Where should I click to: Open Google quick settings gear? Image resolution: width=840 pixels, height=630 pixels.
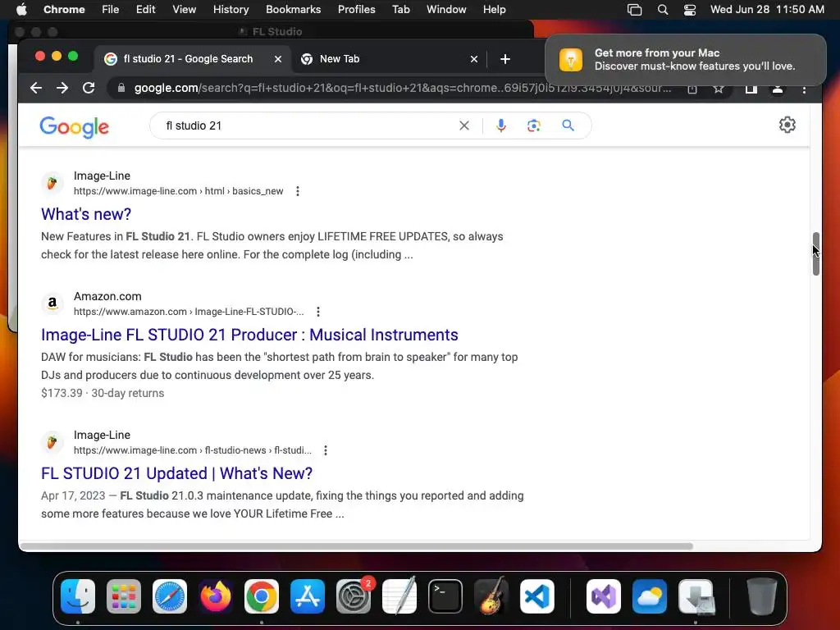(787, 125)
